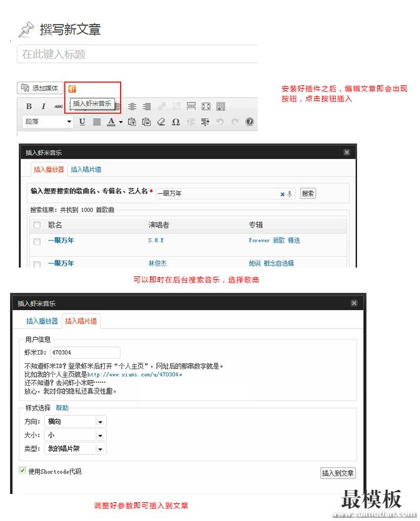The width and height of the screenshot is (420, 521).
Task: Open the 她说 概念自选辑 album link
Action: [x=271, y=263]
